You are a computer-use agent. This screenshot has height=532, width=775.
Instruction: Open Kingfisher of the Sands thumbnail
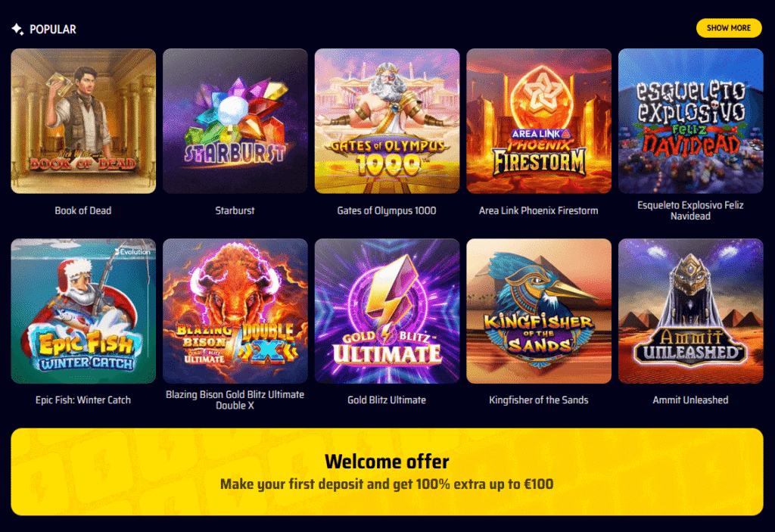539,311
